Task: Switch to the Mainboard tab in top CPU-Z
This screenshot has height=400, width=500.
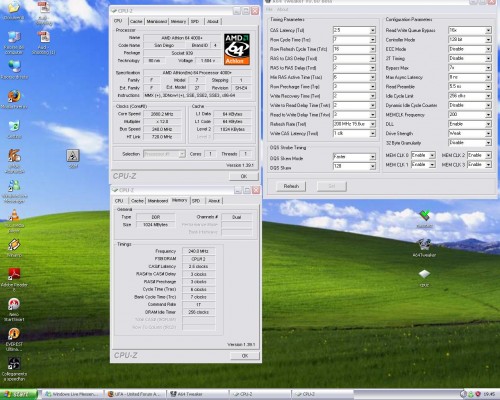Action: (x=156, y=21)
